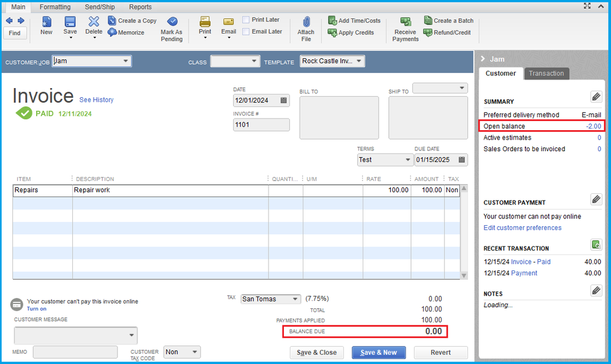The height and width of the screenshot is (364, 611).
Task: Go to next invoice with forward arrow
Action: tap(21, 20)
